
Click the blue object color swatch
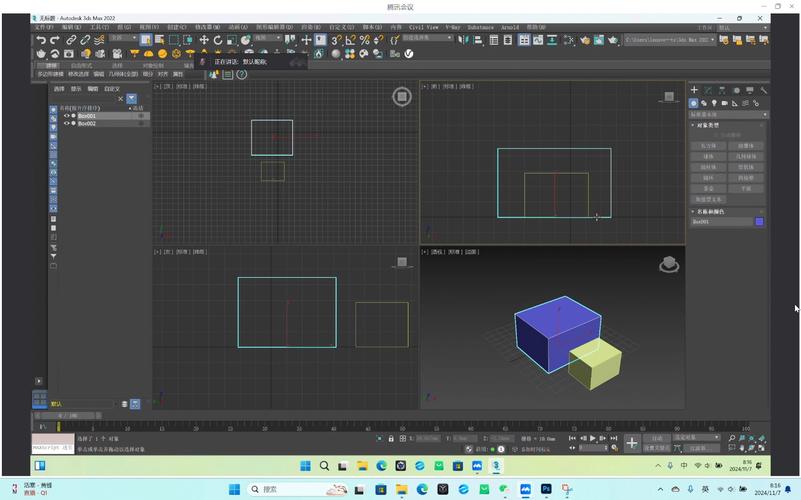click(x=759, y=222)
